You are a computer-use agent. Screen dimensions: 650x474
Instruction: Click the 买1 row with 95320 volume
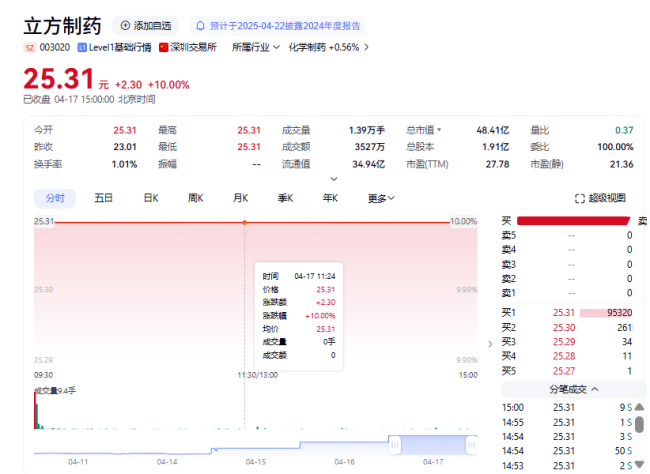tap(567, 313)
